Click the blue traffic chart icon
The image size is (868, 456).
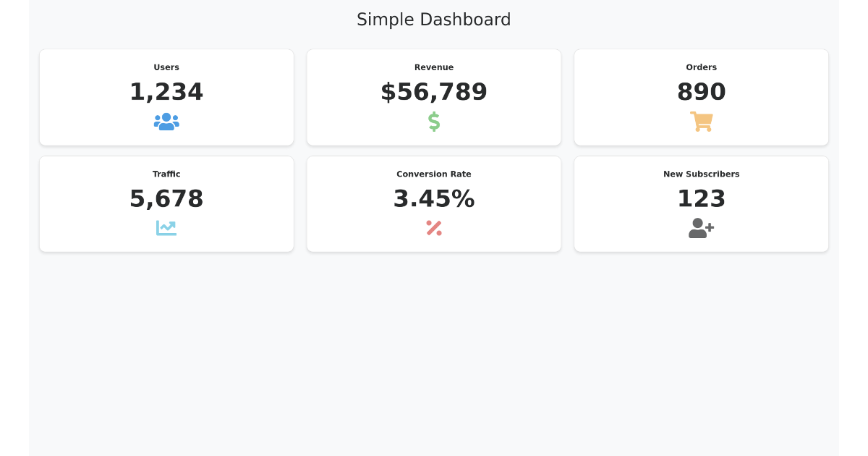coord(166,228)
